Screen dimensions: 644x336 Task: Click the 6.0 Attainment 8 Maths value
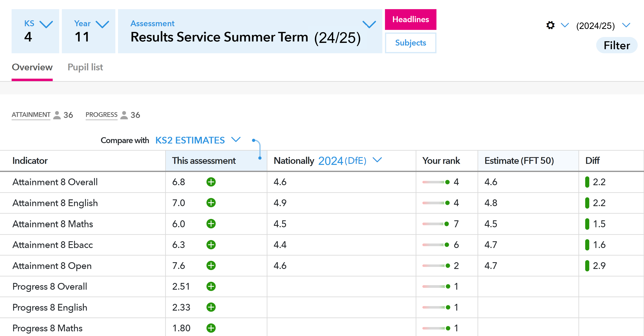178,224
